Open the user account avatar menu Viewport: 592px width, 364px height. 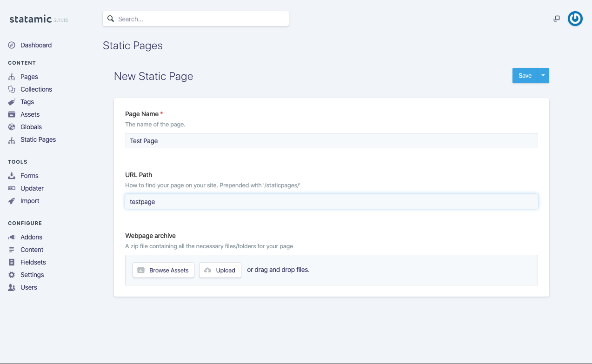point(575,19)
